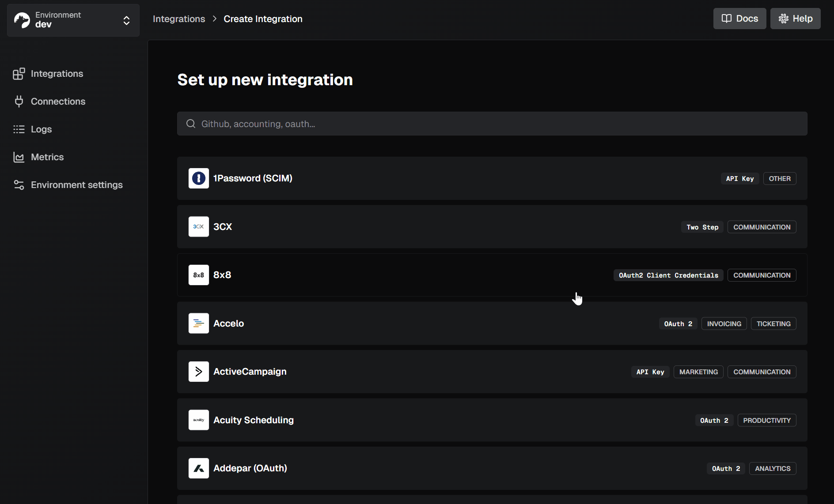Select the Addepar (OAuth) integration
Viewport: 834px width, 504px height.
point(492,468)
